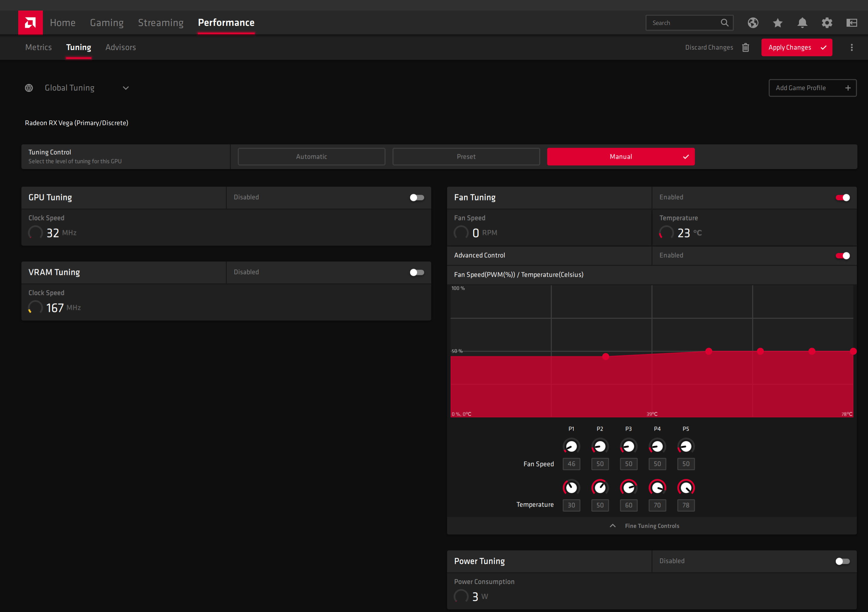868x612 pixels.
Task: Disable Fan Tuning Advanced Control toggle
Action: [x=842, y=256]
